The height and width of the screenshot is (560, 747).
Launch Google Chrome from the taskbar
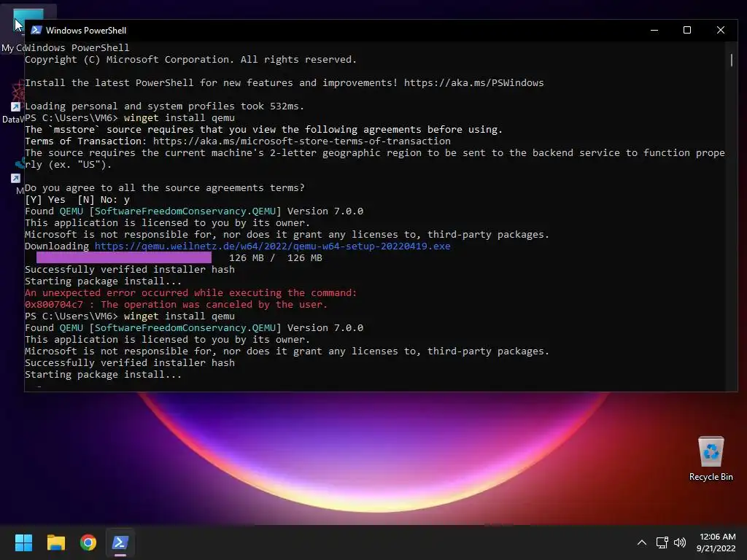click(x=88, y=542)
